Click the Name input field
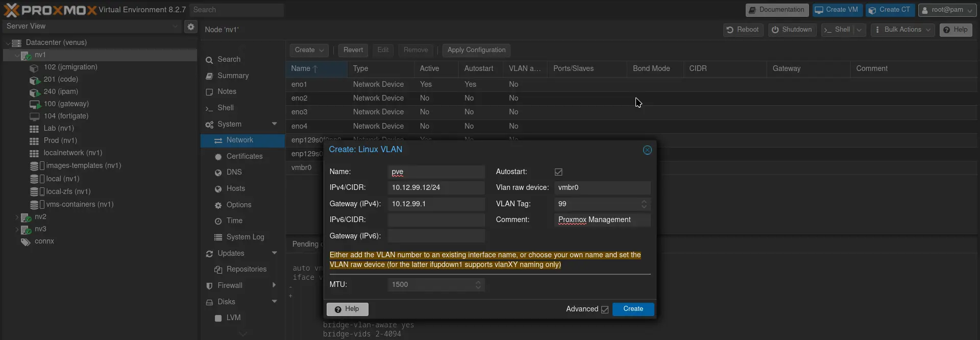This screenshot has height=340, width=980. [x=436, y=172]
